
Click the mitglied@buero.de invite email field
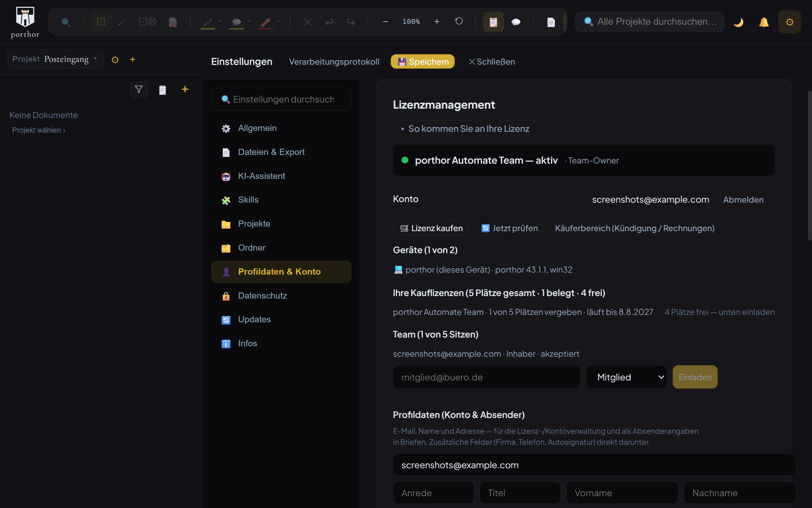coord(487,377)
